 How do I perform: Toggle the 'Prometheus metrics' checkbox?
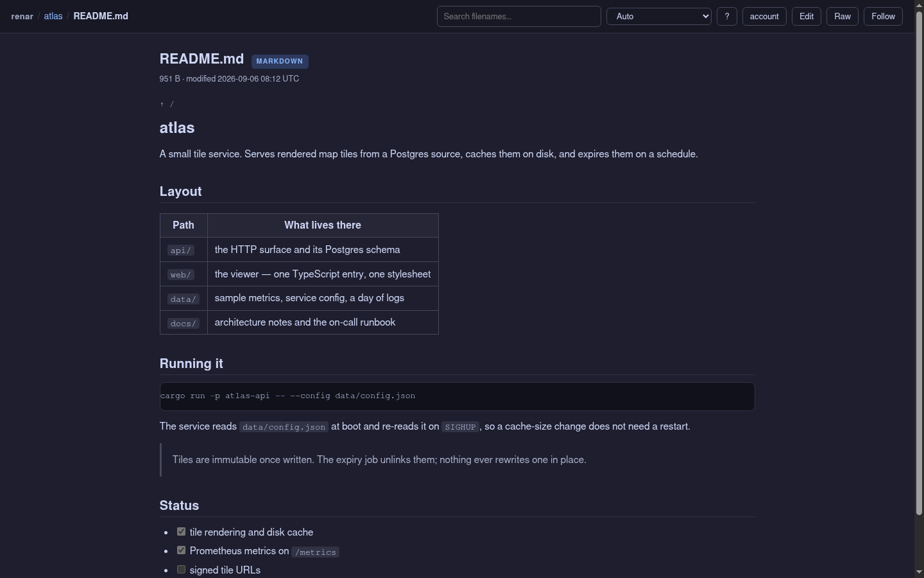(x=182, y=550)
